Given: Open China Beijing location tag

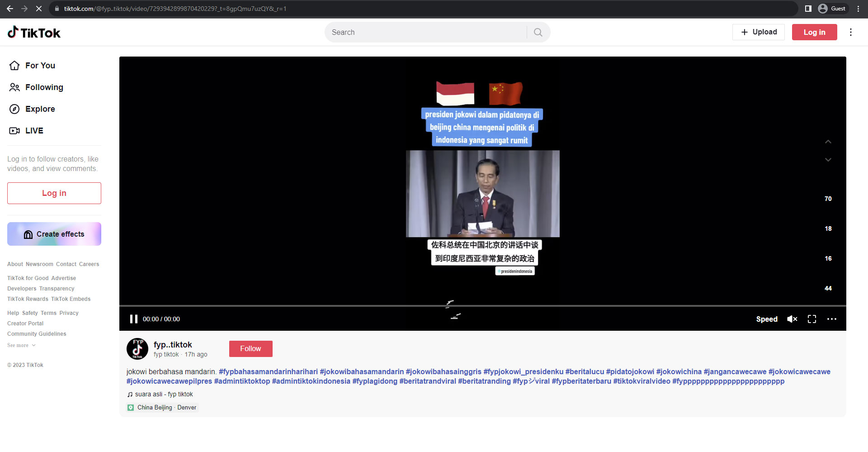Looking at the screenshot, I should [x=163, y=408].
